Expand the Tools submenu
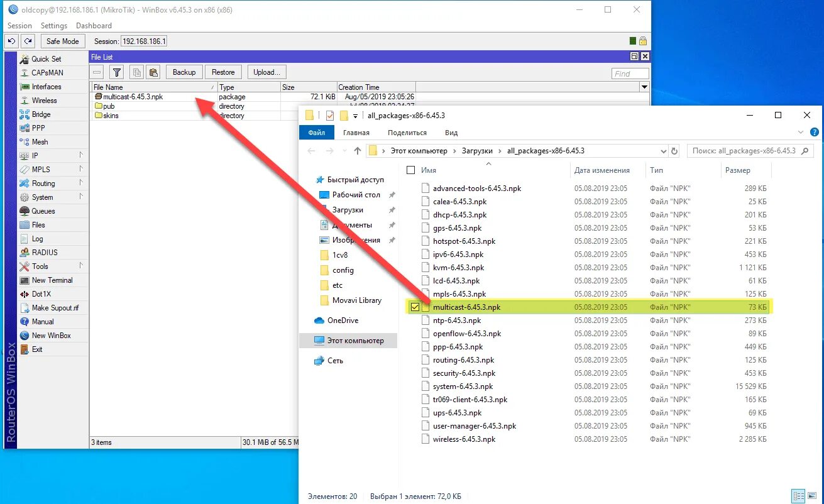 tap(53, 266)
